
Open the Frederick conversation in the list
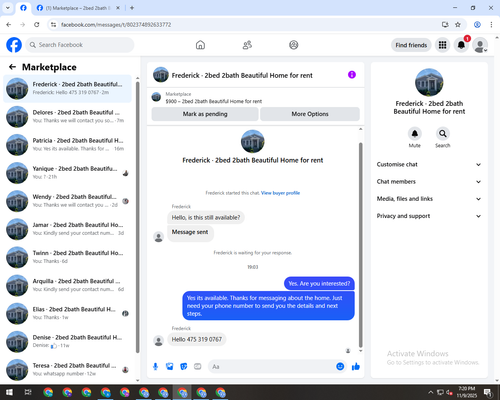coord(67,89)
